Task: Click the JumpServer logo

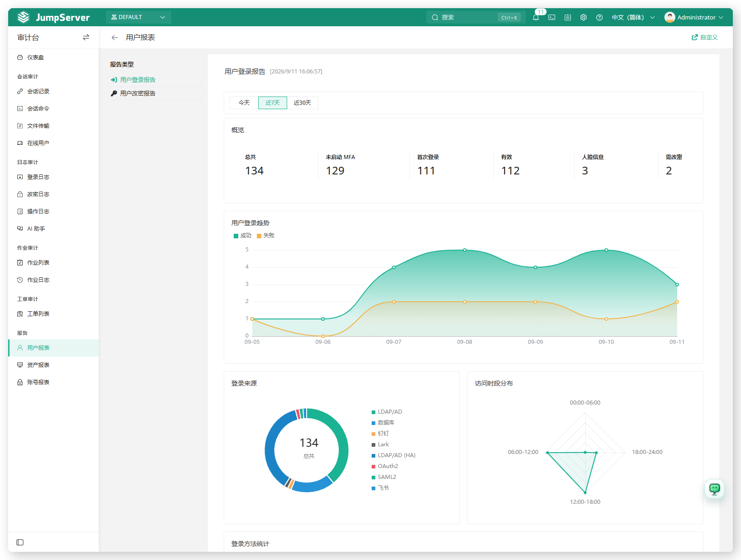Action: coord(53,17)
